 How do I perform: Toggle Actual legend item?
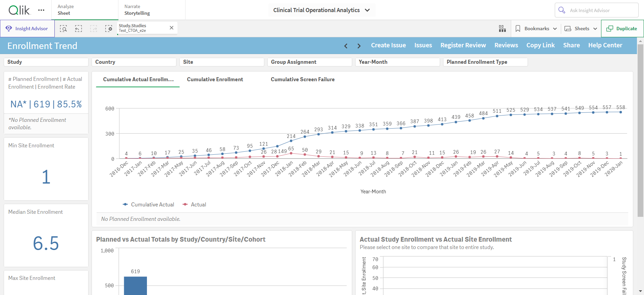(x=194, y=204)
